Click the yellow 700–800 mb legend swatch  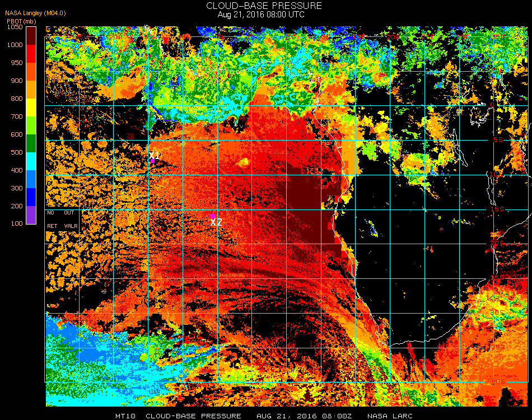tap(31, 108)
